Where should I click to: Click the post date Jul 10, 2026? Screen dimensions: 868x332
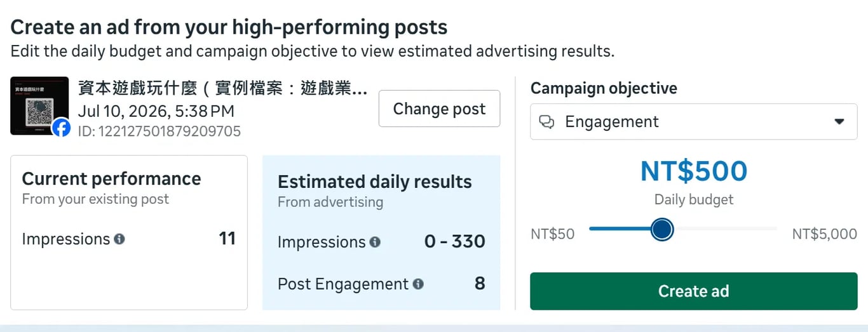(156, 111)
